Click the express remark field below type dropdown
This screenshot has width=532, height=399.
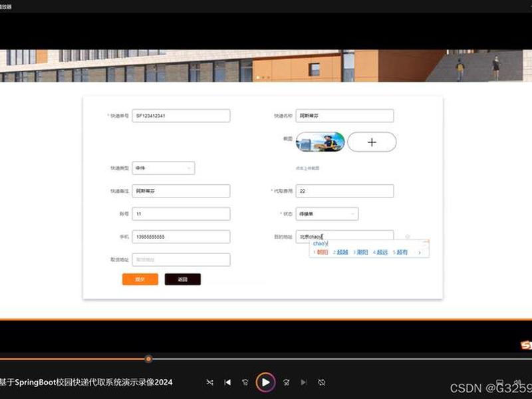click(x=181, y=191)
